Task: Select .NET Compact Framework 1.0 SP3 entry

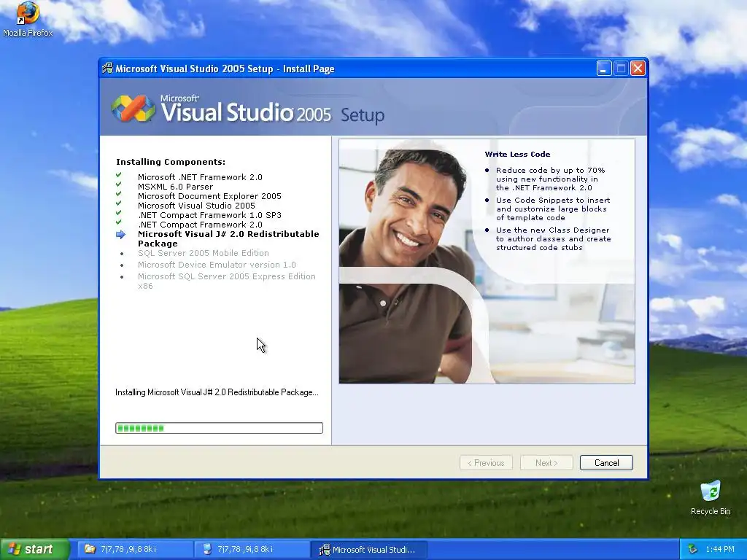Action: [x=209, y=215]
